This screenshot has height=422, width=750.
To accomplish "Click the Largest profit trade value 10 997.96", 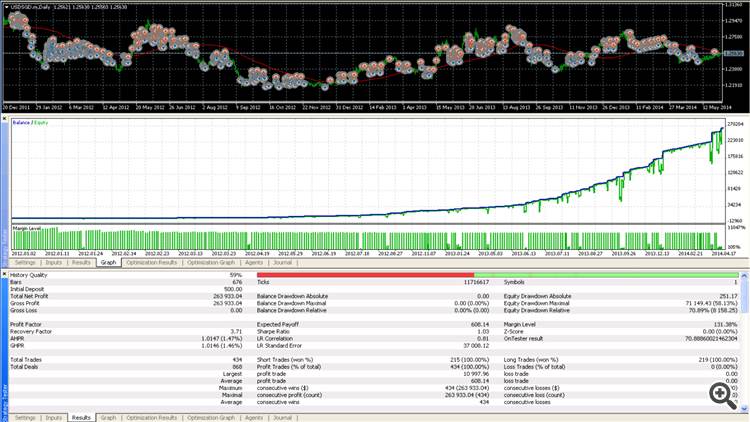I will pos(475,374).
